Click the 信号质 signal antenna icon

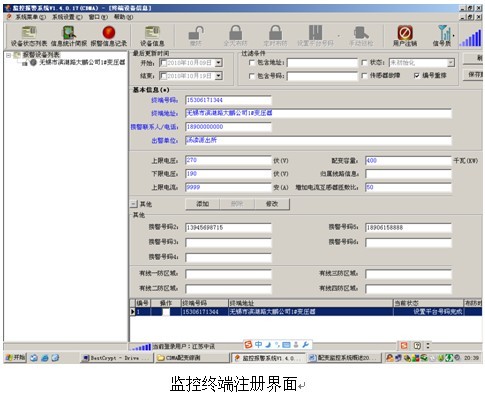click(x=443, y=36)
